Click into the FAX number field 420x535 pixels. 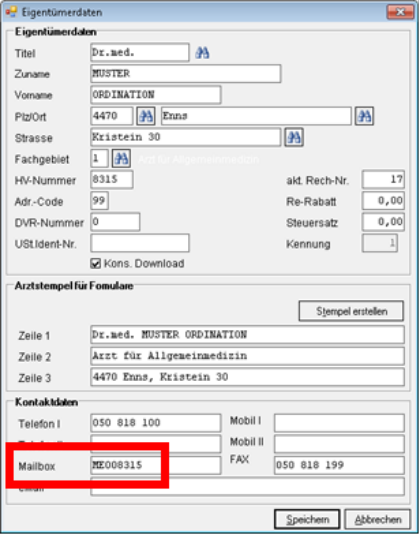(339, 465)
